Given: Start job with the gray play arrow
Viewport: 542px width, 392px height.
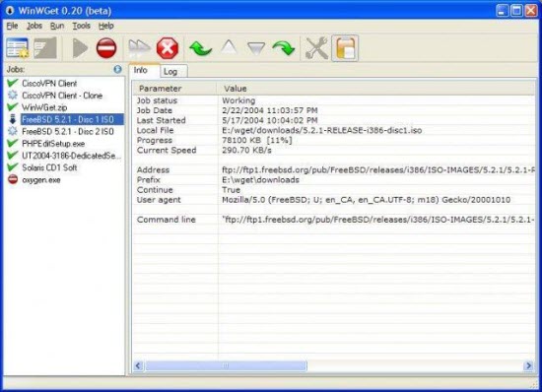Looking at the screenshot, I should 80,48.
